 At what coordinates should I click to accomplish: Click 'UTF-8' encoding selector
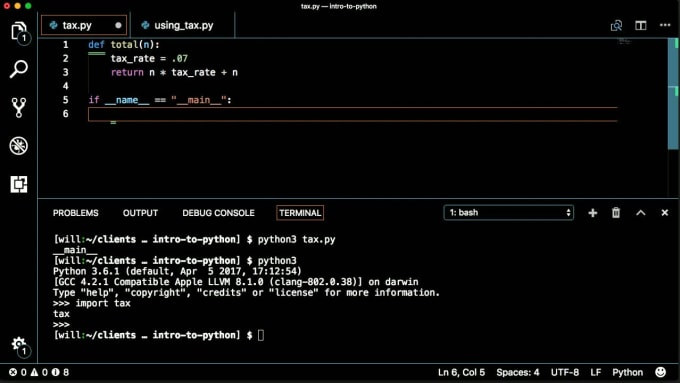565,372
